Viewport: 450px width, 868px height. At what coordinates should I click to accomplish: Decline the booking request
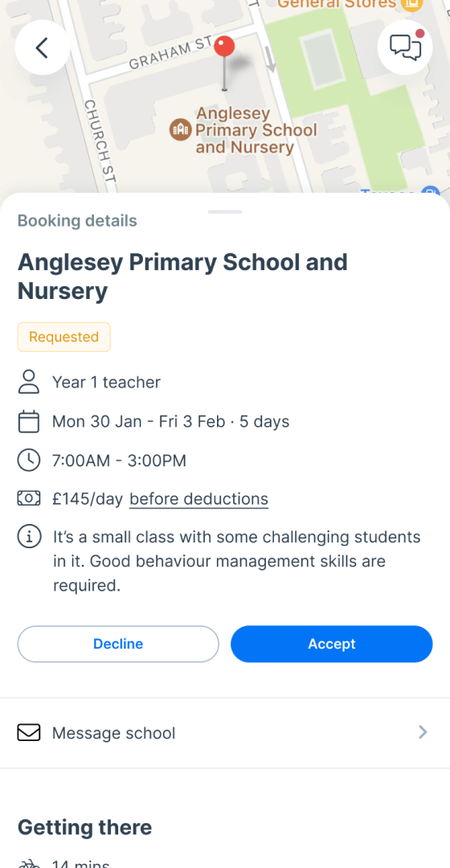(x=118, y=644)
